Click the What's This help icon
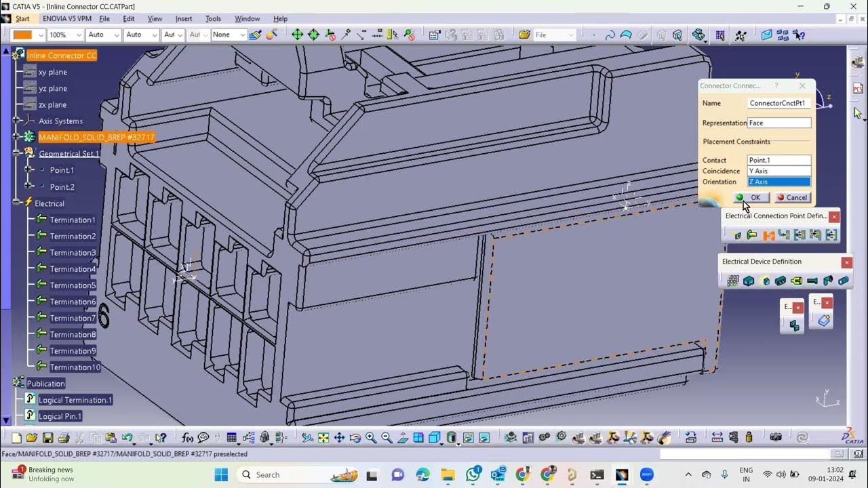Viewport: 868px width, 488px height. click(161, 438)
